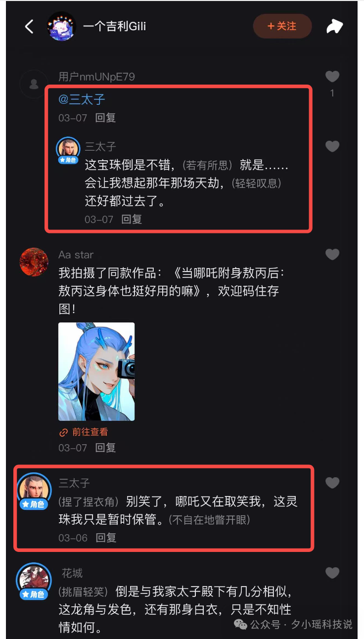Open Aa star's blue-haired image

tap(96, 371)
